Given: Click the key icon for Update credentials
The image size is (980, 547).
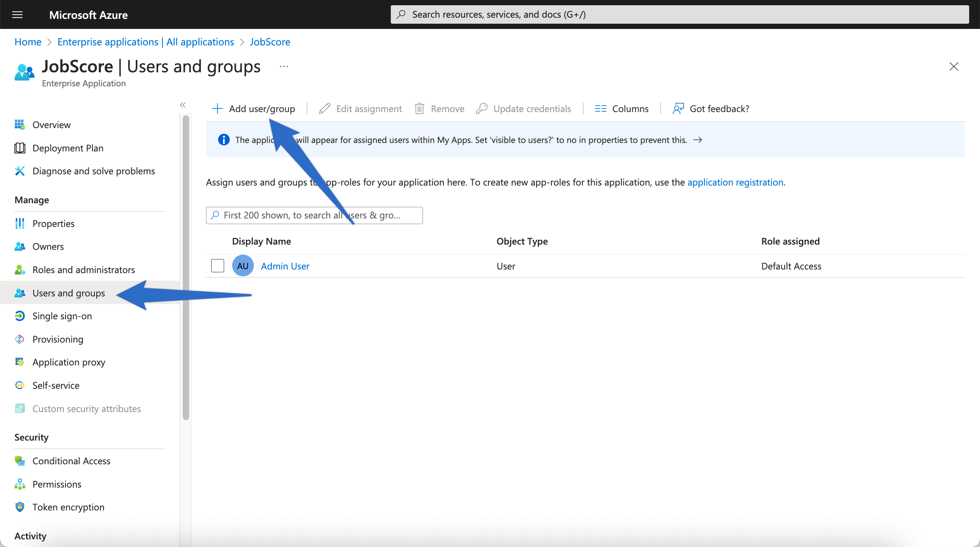Looking at the screenshot, I should pyautogui.click(x=482, y=109).
